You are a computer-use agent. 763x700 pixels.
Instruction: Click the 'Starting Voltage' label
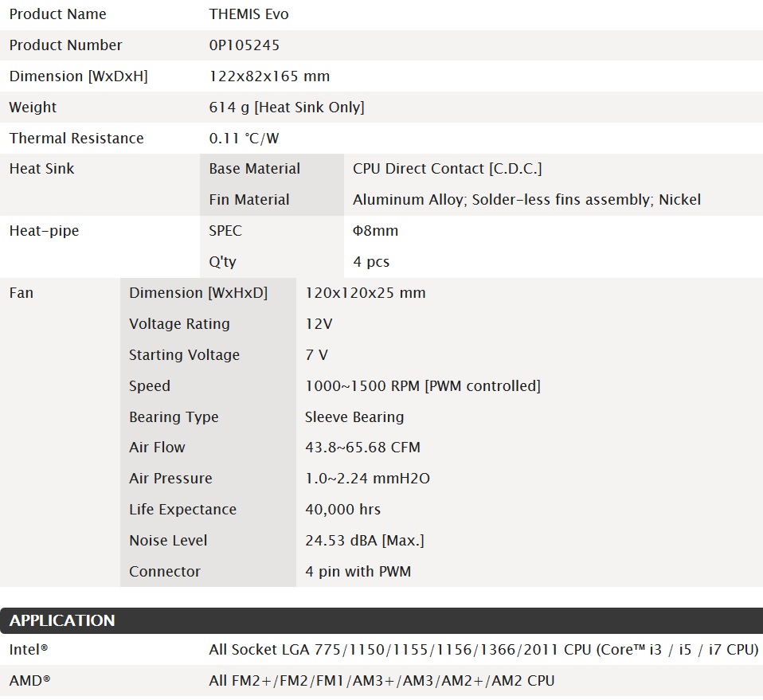click(x=185, y=355)
